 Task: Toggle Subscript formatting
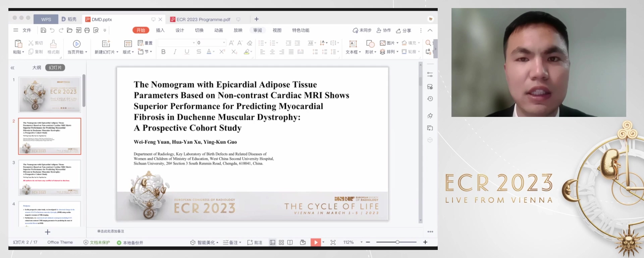point(234,52)
